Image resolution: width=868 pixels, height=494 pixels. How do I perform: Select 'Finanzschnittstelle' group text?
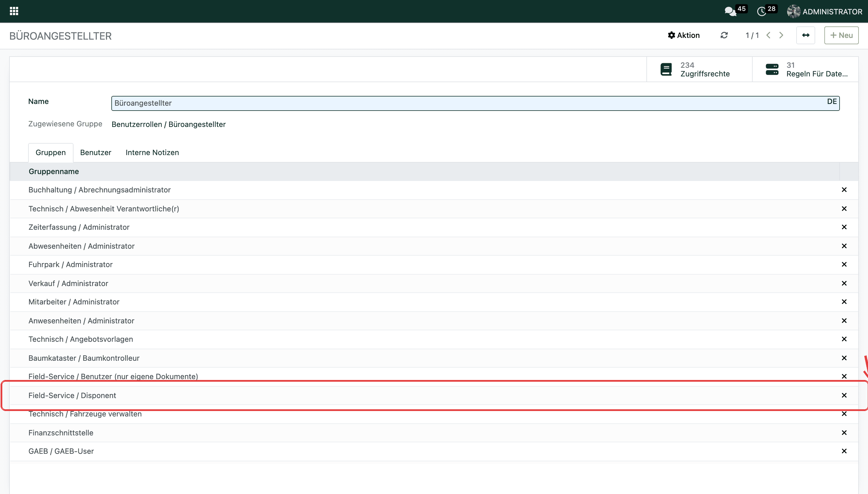(61, 433)
